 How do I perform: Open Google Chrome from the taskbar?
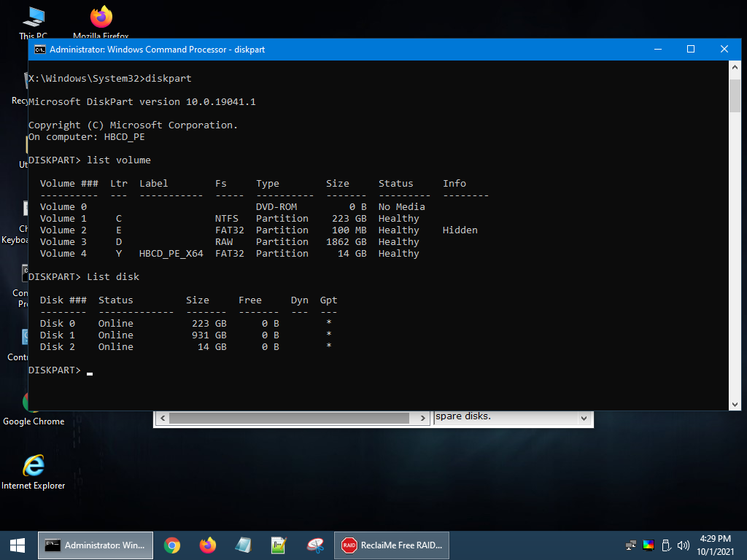tap(172, 545)
